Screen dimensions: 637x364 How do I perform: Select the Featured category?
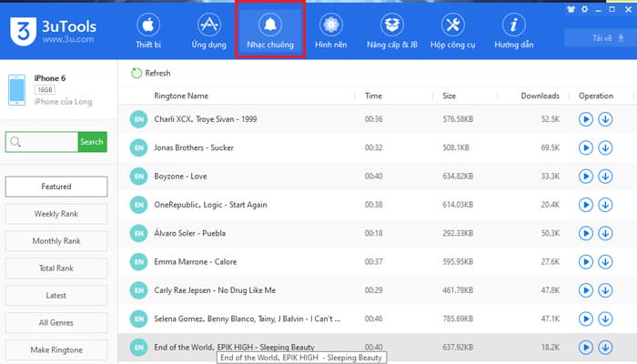pyautogui.click(x=56, y=187)
